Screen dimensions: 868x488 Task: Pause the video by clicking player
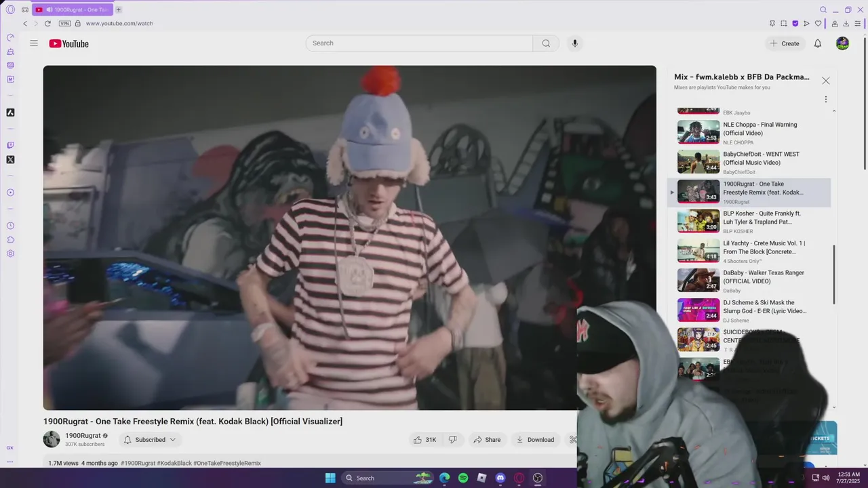click(x=349, y=237)
